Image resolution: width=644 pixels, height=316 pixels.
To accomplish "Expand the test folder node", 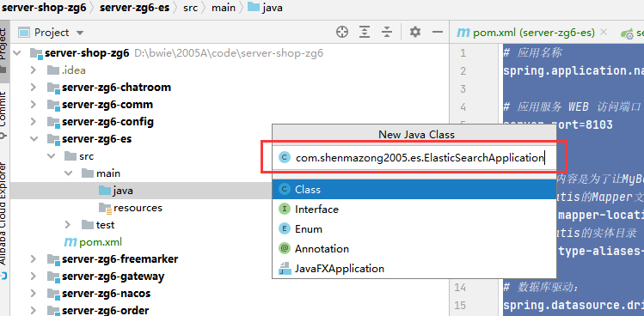I will 68,225.
